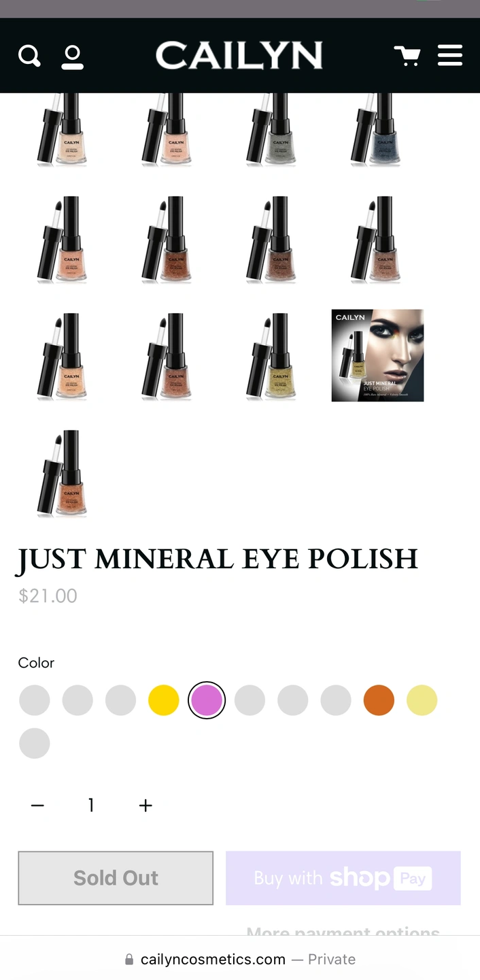This screenshot has width=480, height=980.
Task: Open the hamburger menu icon
Action: 449,56
